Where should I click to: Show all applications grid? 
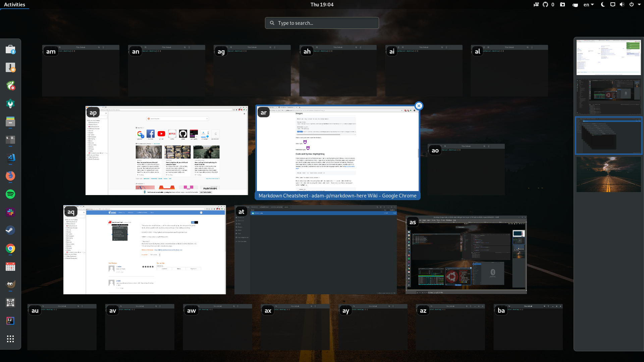[10, 339]
